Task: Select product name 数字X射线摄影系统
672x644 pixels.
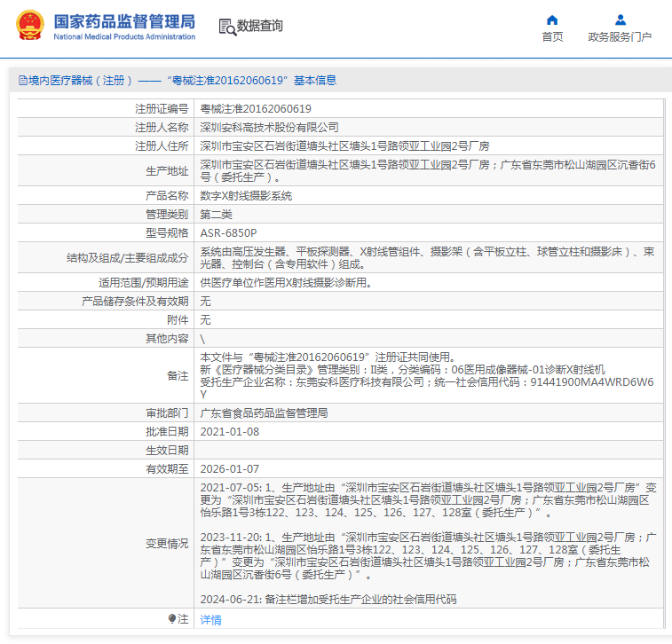Action: [246, 196]
